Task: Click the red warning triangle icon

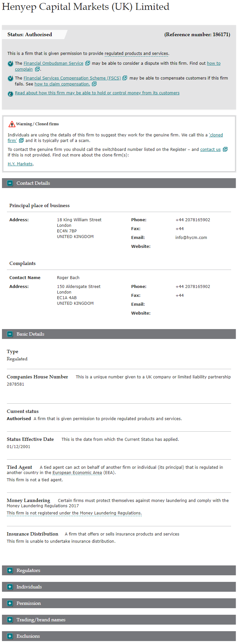Action: pos(12,124)
